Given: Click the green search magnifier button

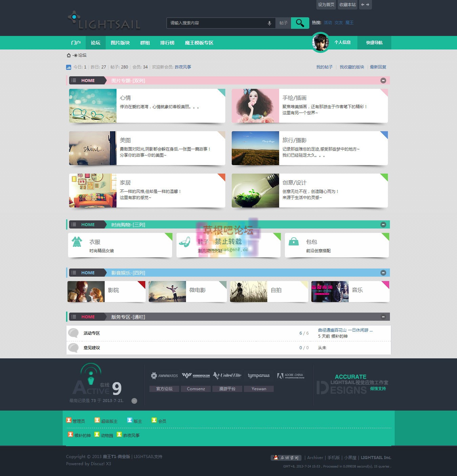Looking at the screenshot, I should pyautogui.click(x=300, y=23).
